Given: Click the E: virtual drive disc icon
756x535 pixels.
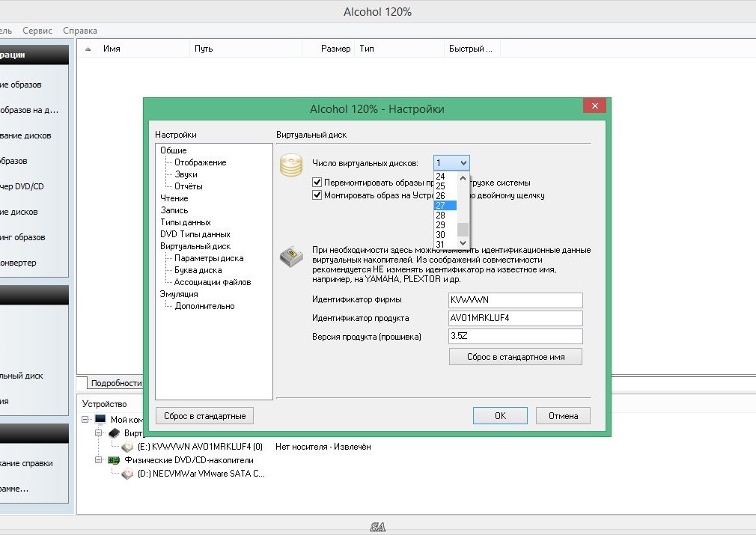Looking at the screenshot, I should (128, 447).
